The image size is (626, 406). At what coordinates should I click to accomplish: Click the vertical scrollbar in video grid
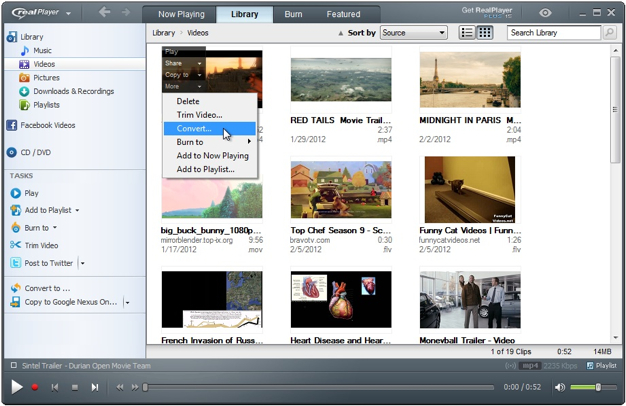(614, 110)
